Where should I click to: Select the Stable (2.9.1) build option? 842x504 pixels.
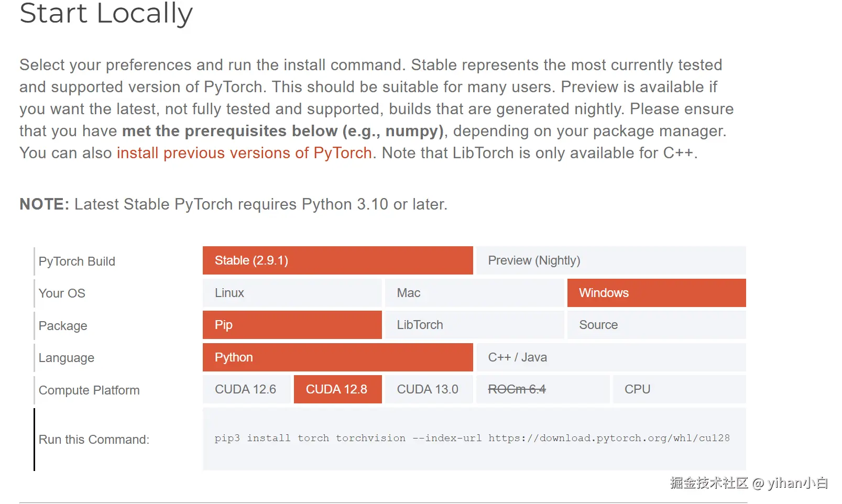click(337, 260)
